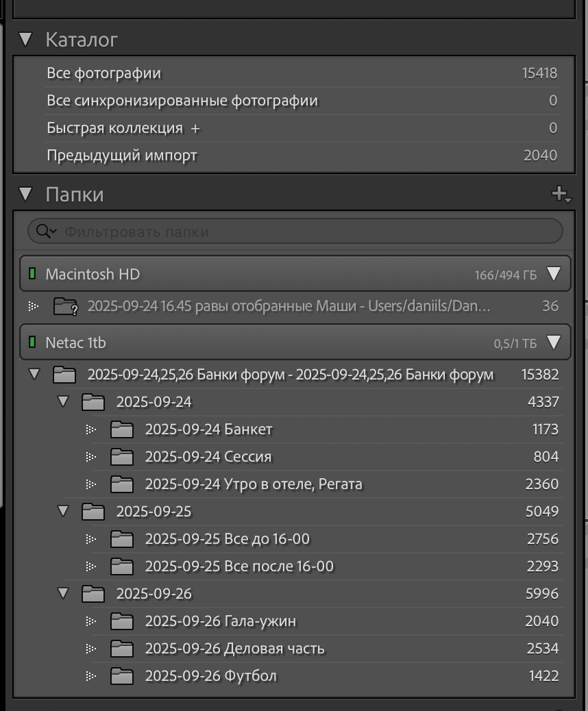Image resolution: width=588 pixels, height=711 pixels.
Task: Click the folder icon beside 2025-09-26 Футбол
Action: point(123,675)
